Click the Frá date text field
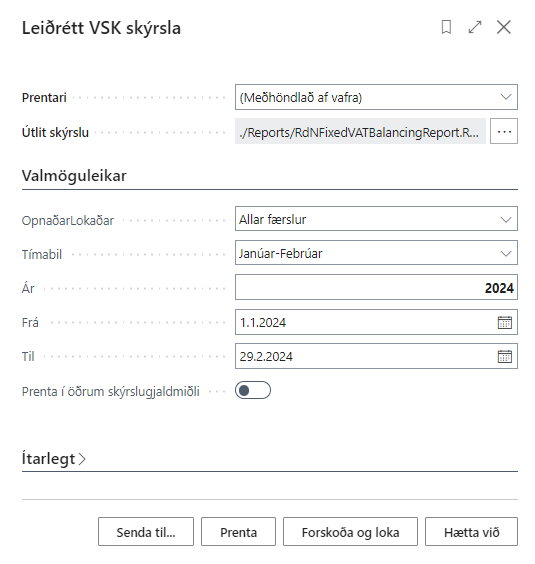The width and height of the screenshot is (535, 564). click(x=365, y=322)
